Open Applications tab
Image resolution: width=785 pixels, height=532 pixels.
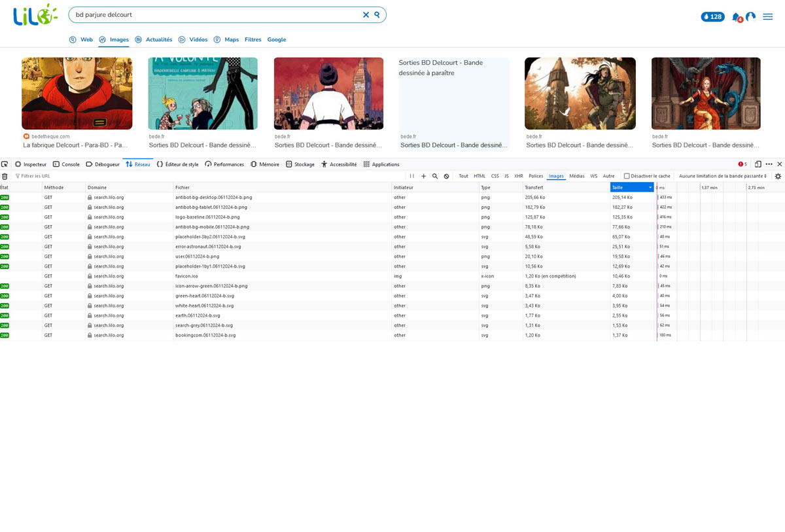[x=381, y=164]
